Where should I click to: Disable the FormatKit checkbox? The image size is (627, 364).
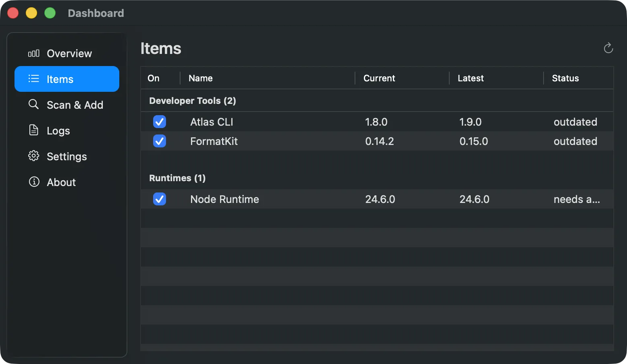[160, 141]
